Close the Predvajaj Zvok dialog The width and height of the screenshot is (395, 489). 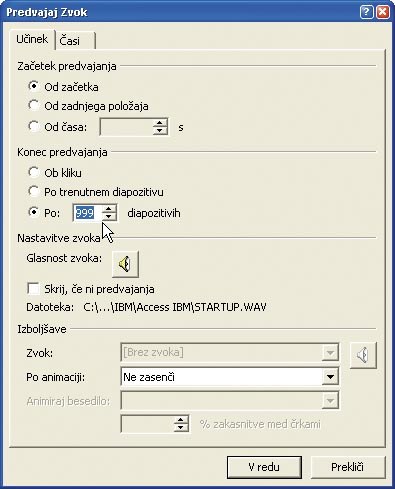(x=383, y=12)
